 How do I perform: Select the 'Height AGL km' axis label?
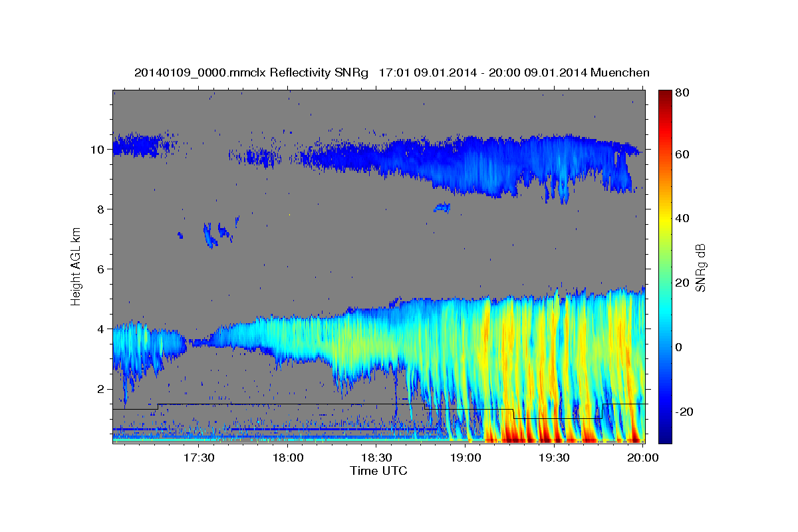point(76,267)
